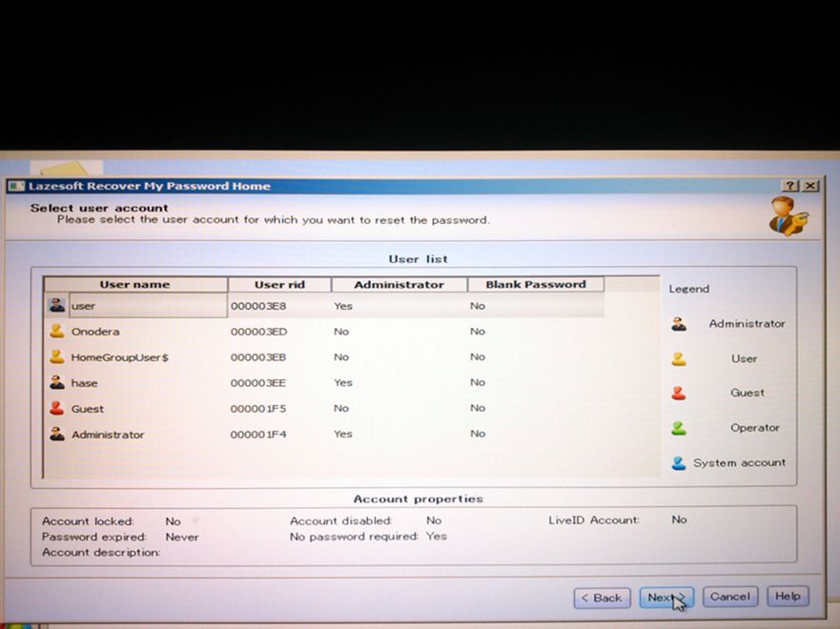The width and height of the screenshot is (840, 629).
Task: Sort by the User rid column header
Action: click(x=279, y=284)
